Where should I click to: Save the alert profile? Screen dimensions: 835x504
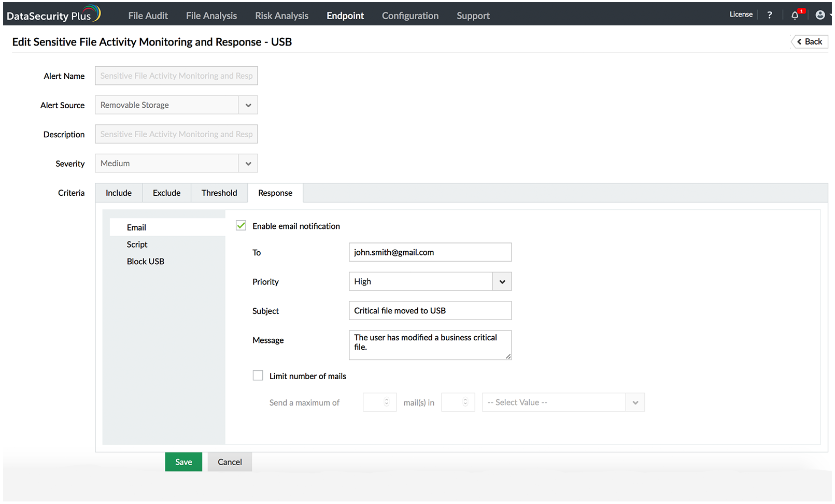[x=183, y=462]
